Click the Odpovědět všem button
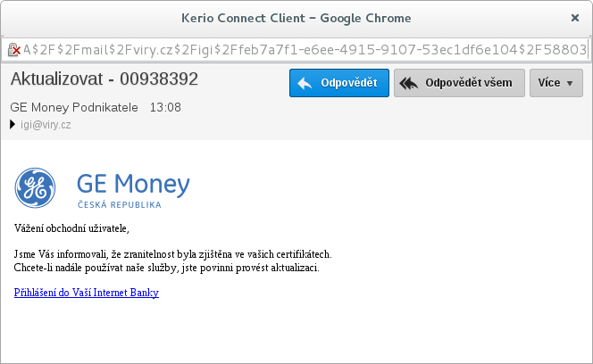 [459, 83]
